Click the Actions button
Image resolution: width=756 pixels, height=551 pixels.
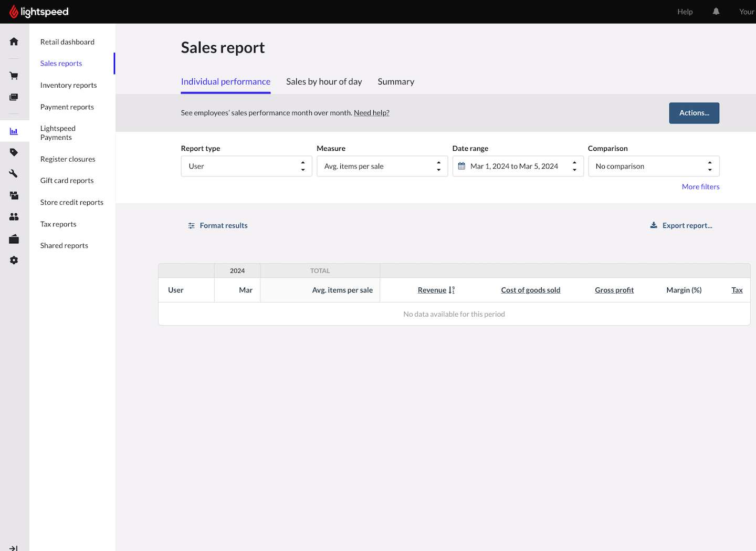point(694,113)
